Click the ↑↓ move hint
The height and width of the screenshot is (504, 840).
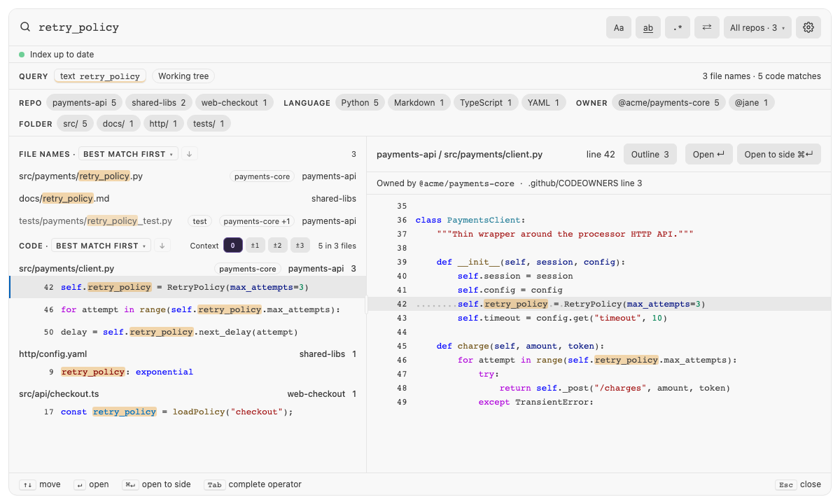tap(40, 484)
